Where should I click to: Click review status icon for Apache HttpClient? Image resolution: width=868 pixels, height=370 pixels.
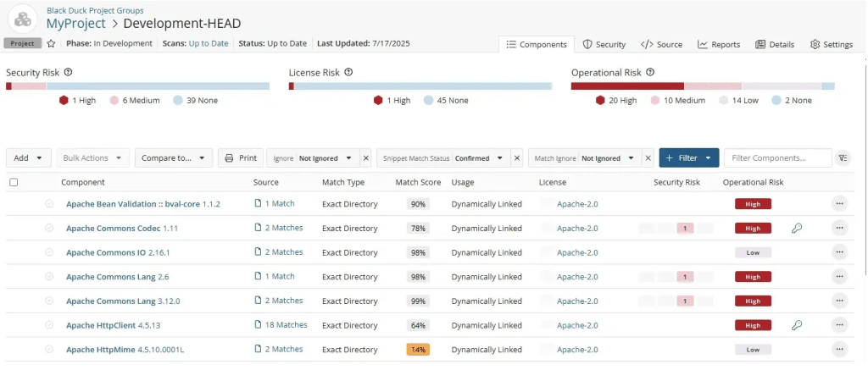(x=49, y=325)
